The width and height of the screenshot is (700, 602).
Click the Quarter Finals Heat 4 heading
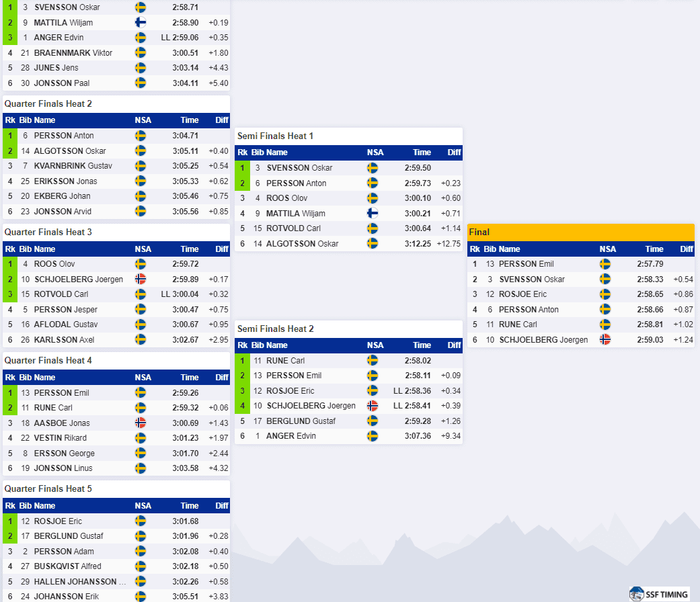click(x=48, y=360)
